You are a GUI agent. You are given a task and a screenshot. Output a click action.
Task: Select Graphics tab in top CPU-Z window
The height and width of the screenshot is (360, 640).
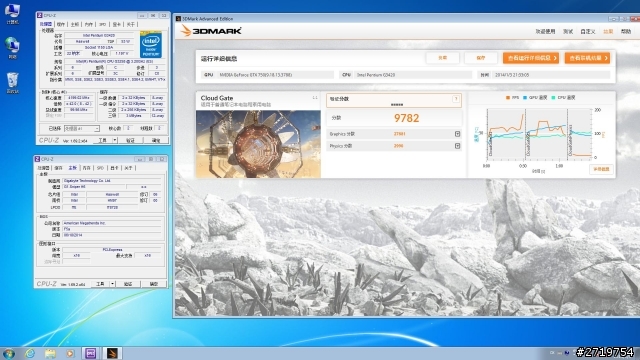(x=117, y=24)
